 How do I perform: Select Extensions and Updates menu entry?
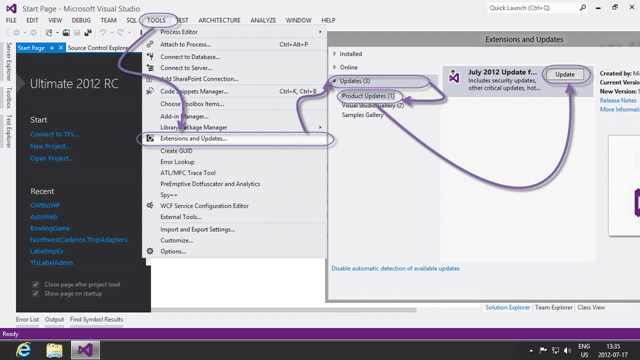tap(235, 139)
